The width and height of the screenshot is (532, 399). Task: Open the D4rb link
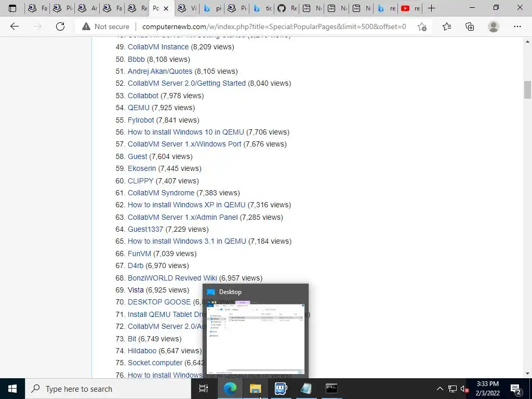[x=136, y=265]
